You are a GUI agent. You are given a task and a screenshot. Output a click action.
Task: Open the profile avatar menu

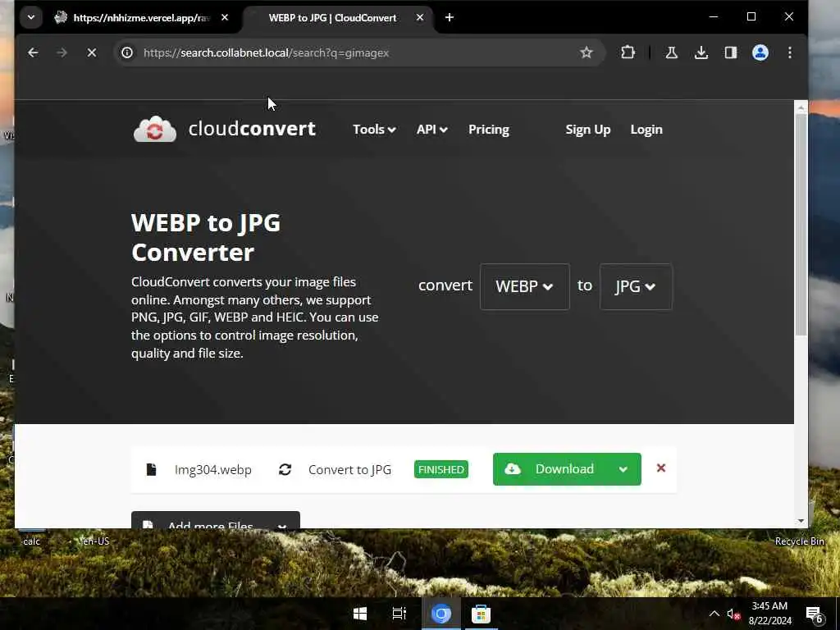[760, 52]
